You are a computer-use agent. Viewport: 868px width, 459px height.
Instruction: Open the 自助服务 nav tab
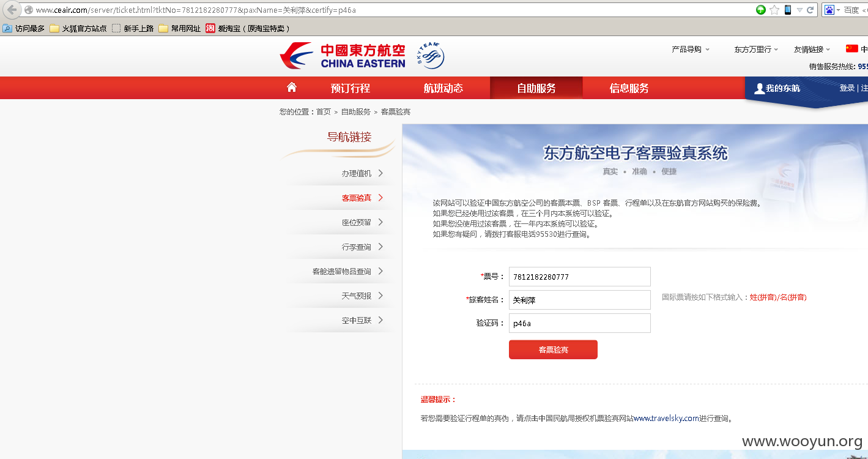[x=536, y=88]
